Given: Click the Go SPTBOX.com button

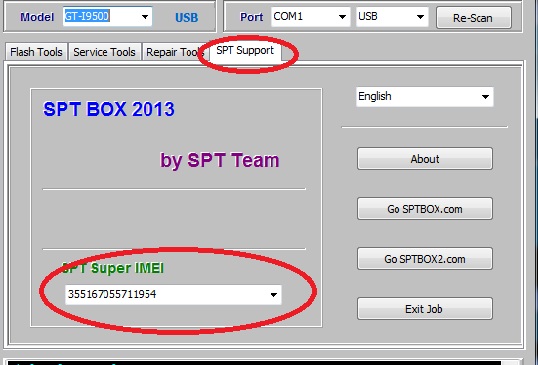Looking at the screenshot, I should tap(425, 209).
